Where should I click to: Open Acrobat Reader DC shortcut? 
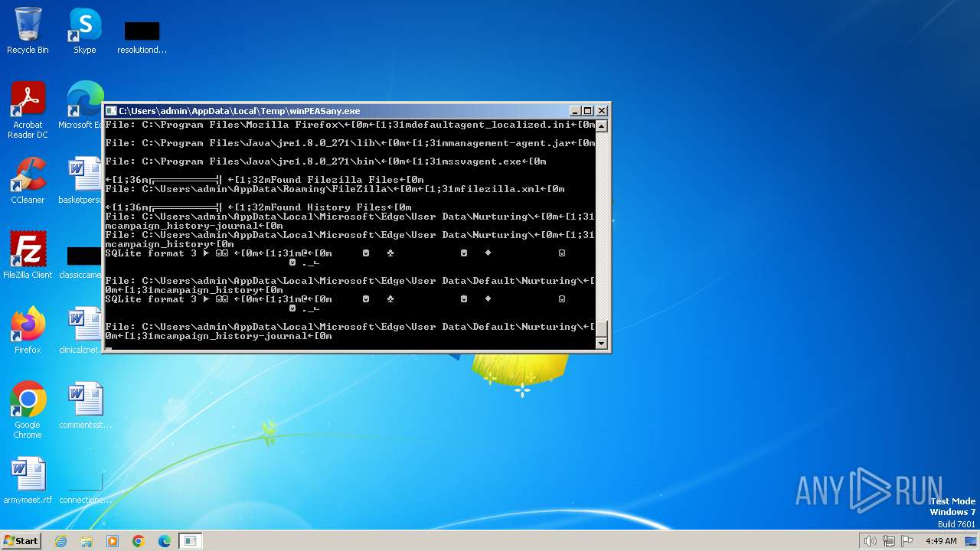(x=28, y=110)
